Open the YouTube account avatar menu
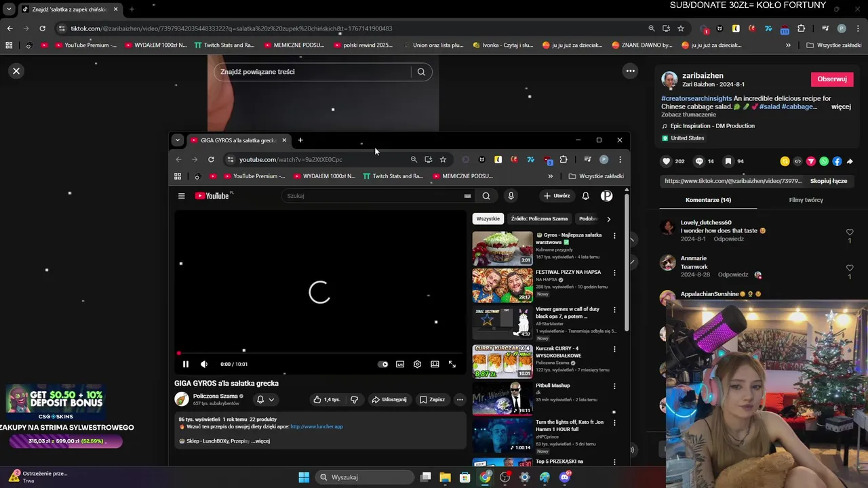Viewport: 868px width, 488px height. [606, 196]
